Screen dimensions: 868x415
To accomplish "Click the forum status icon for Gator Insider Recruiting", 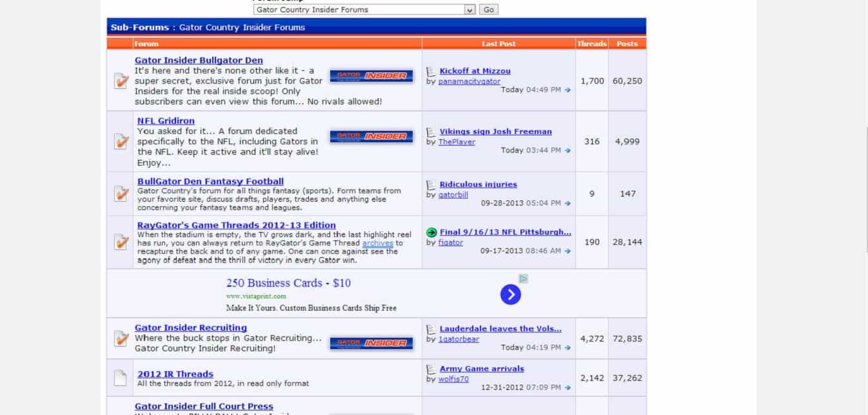I will click(x=121, y=338).
